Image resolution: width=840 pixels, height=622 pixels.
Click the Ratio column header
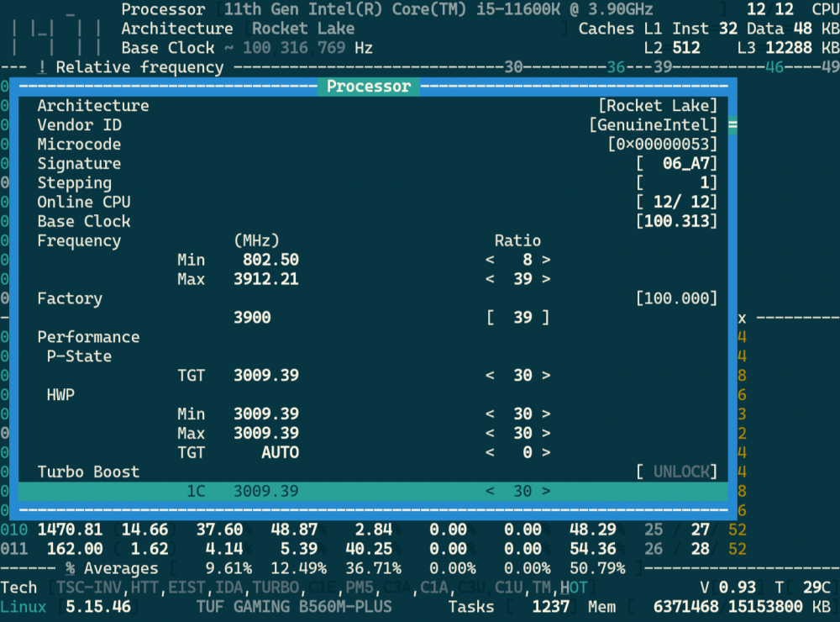(517, 240)
